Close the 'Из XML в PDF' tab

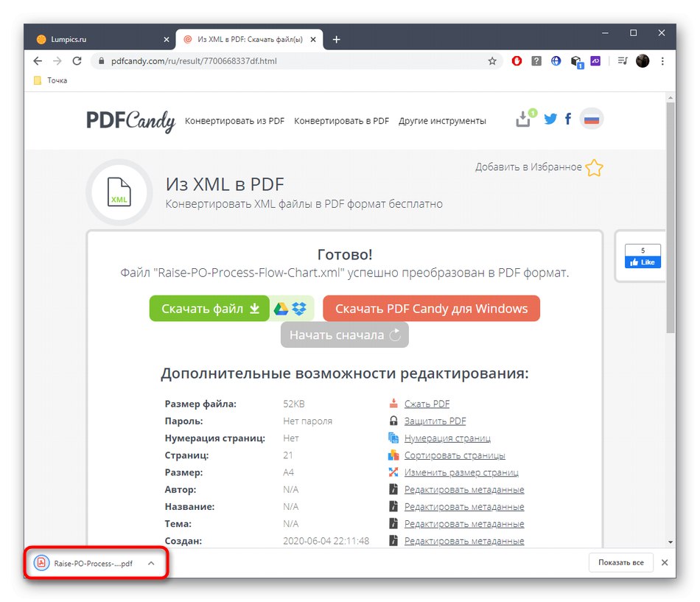pyautogui.click(x=313, y=40)
